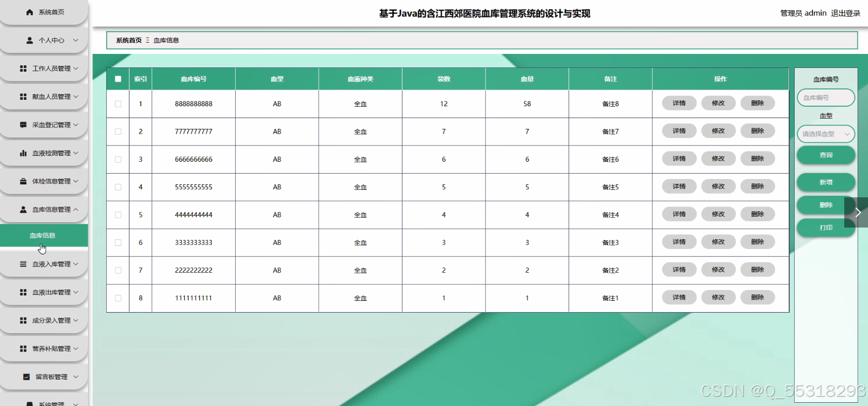Check the row with 6666666666
868x406 pixels.
point(118,160)
